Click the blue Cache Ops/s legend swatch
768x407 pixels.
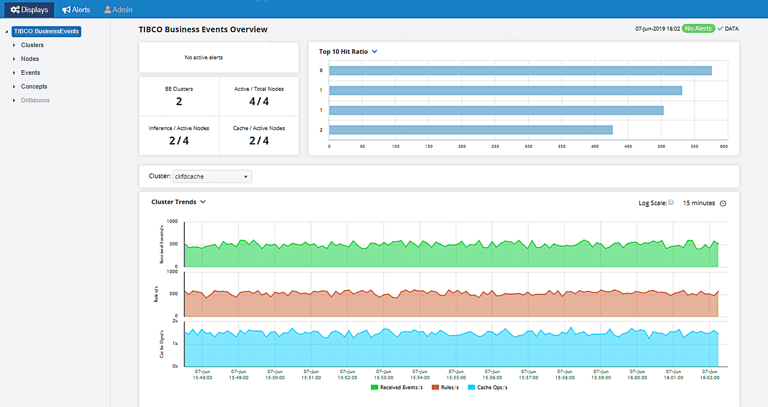pos(471,387)
